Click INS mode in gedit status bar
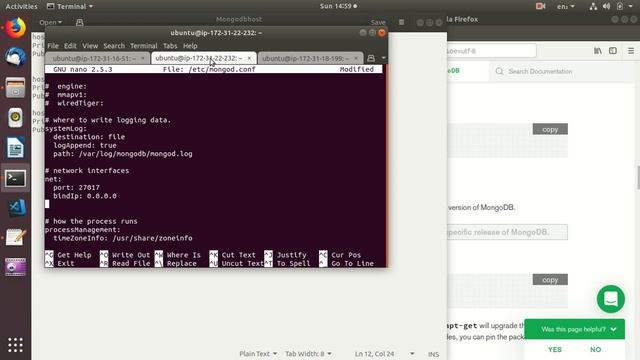Image resolution: width=640 pixels, height=360 pixels. coord(433,354)
